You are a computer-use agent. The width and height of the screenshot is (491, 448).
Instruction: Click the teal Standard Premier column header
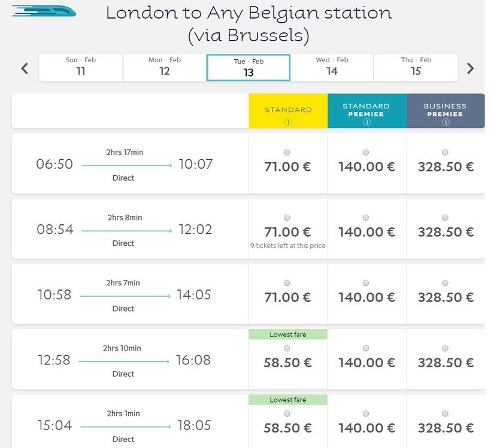(366, 110)
